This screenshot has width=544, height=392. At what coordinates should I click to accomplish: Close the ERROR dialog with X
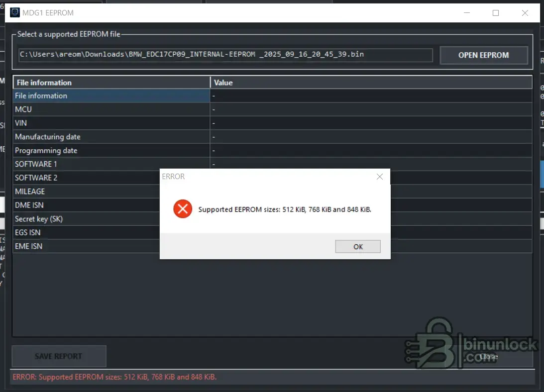click(380, 177)
